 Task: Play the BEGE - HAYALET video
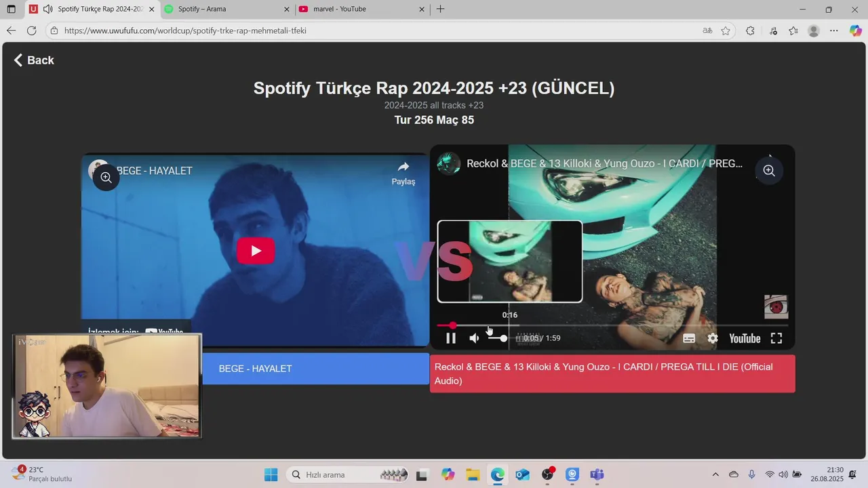pyautogui.click(x=256, y=251)
